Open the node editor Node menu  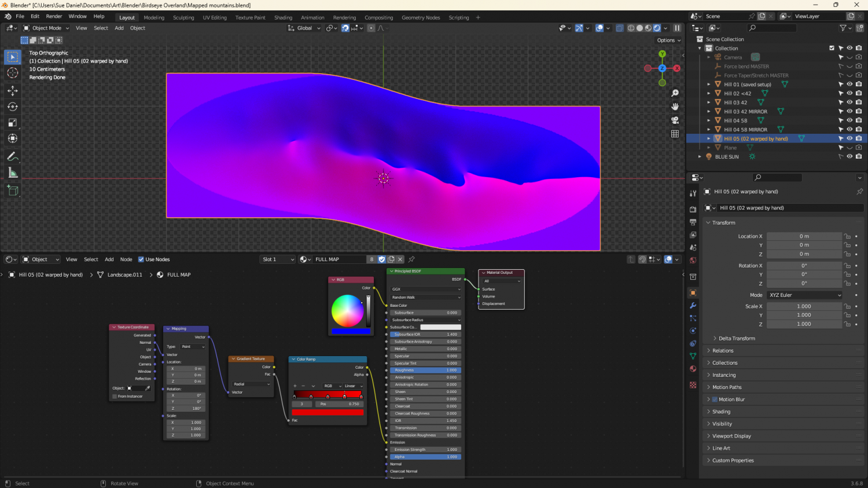(126, 259)
